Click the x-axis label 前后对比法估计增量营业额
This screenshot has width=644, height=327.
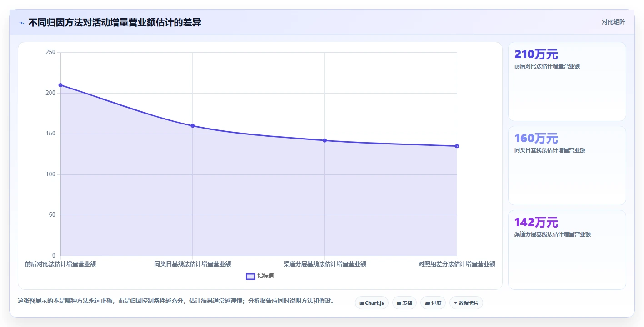pos(60,264)
